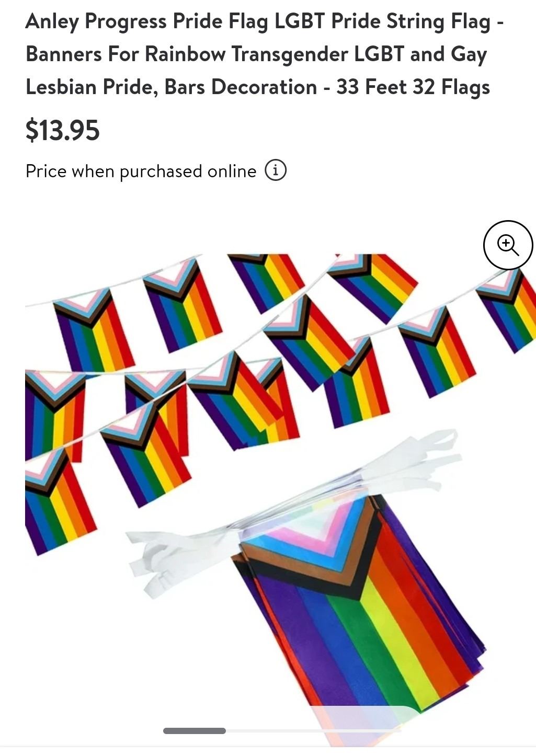Click the dark image carousel position indicator

click(x=195, y=730)
